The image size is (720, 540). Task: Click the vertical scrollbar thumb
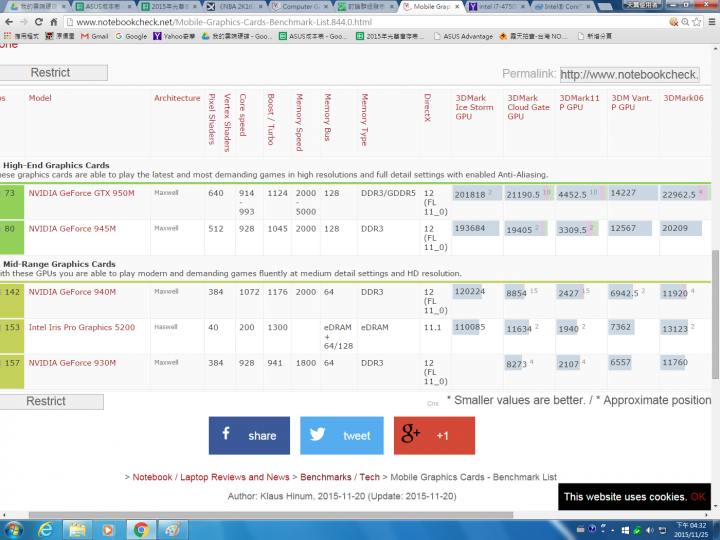715,315
